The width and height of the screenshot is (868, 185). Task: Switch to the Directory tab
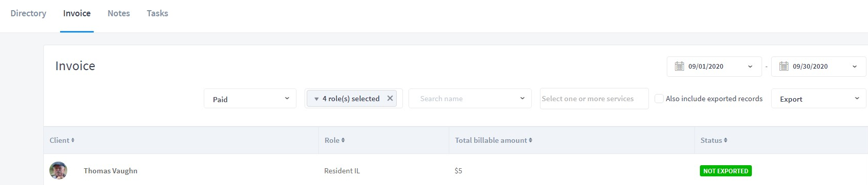[29, 14]
